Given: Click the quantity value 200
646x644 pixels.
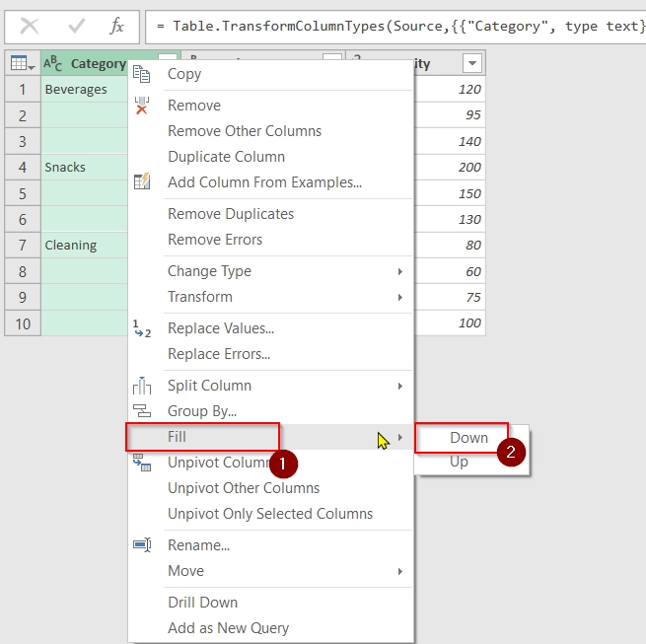Looking at the screenshot, I should (469, 168).
